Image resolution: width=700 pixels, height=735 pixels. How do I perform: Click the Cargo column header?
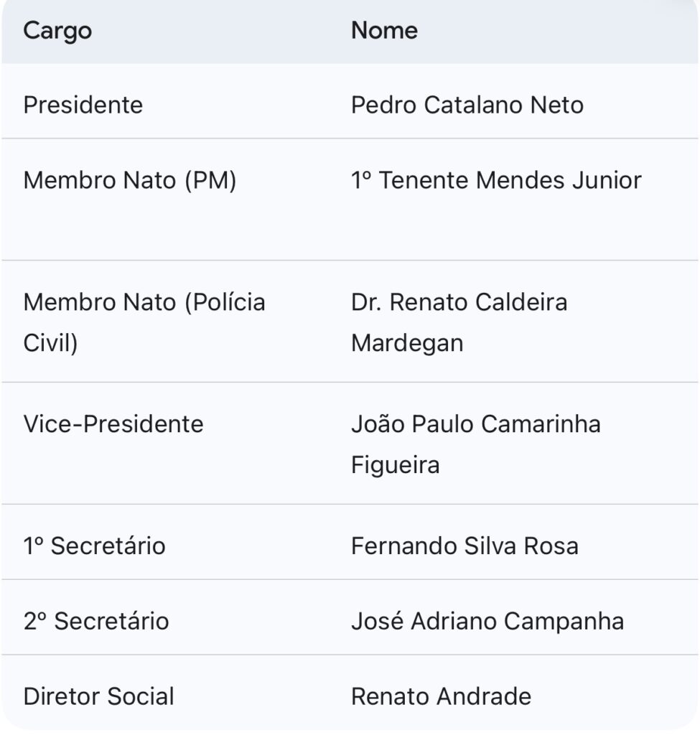coord(57,31)
